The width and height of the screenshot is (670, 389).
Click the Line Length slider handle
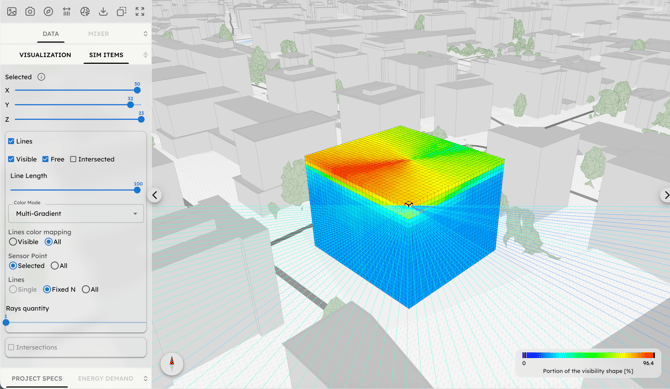[x=137, y=190]
